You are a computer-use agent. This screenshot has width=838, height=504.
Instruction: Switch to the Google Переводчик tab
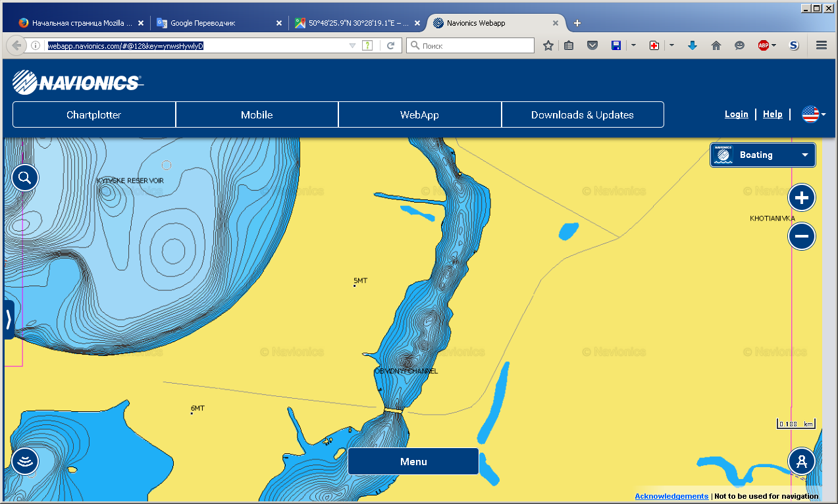click(x=219, y=23)
